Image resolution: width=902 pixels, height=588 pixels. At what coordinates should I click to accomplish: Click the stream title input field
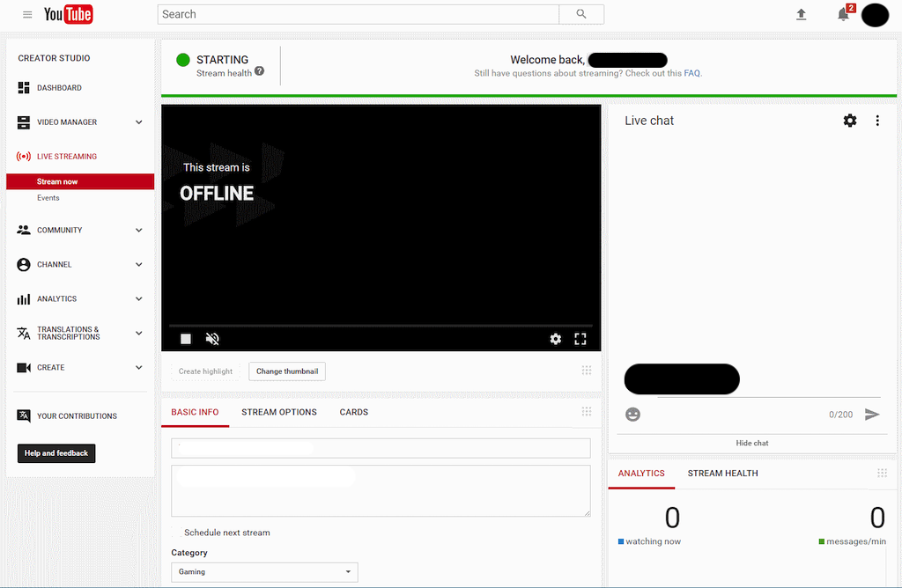click(381, 448)
